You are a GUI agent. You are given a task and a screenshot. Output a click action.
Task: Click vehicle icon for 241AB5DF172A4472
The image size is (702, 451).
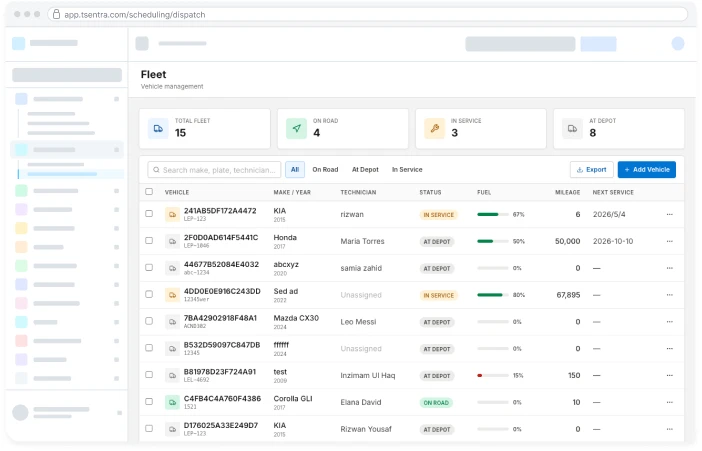coord(172,215)
